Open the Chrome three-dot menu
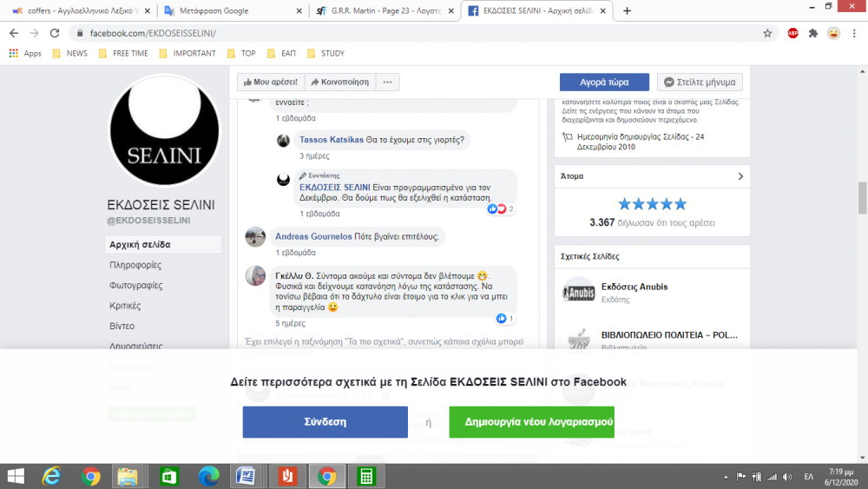 coord(854,33)
